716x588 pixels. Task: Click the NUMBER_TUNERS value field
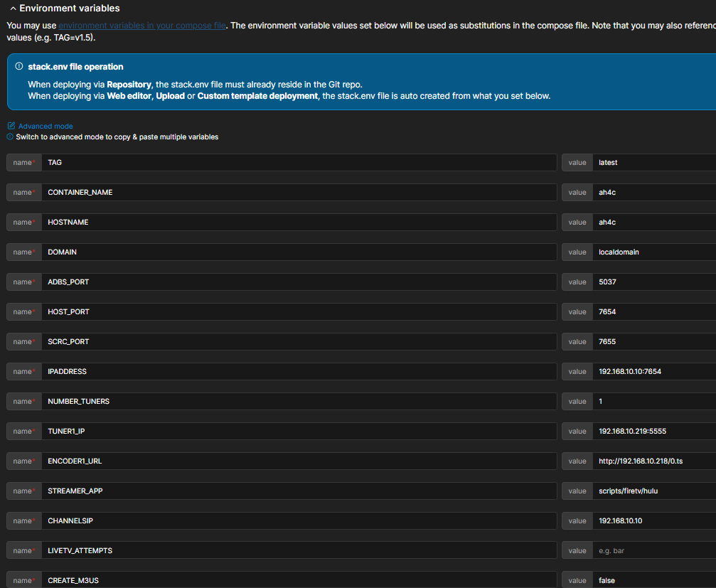(x=654, y=402)
